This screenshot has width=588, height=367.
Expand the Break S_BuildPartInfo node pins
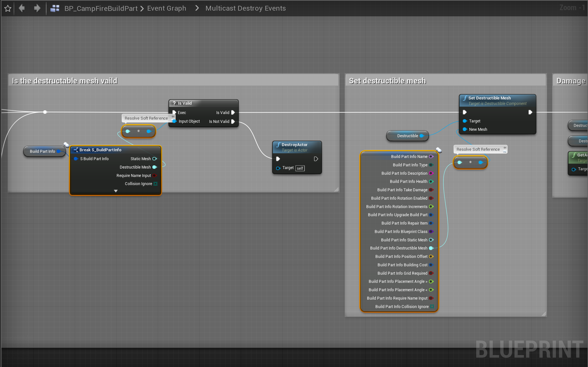[x=116, y=191]
